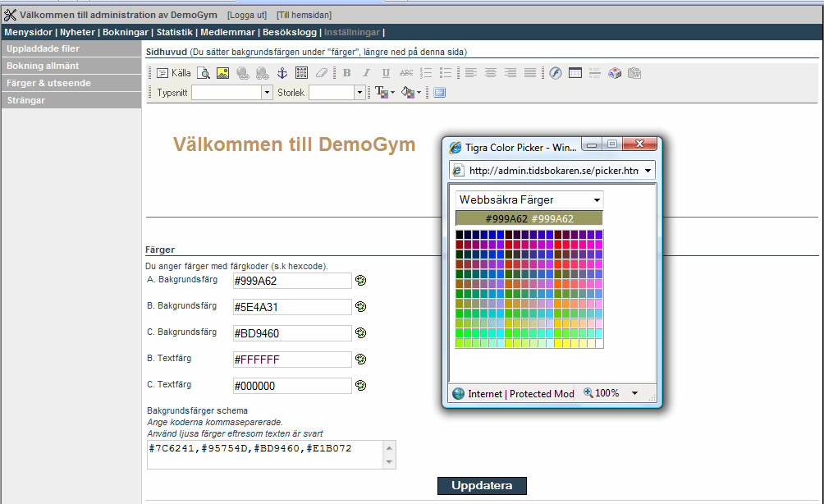Click the Logga ut link
Viewport: 824px width, 504px height.
click(247, 16)
